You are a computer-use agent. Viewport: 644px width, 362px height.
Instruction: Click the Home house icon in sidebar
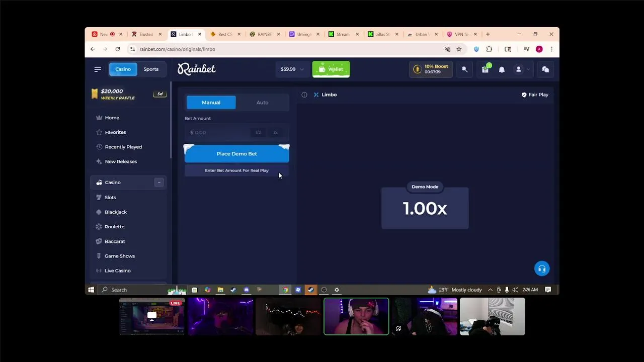pos(99,118)
